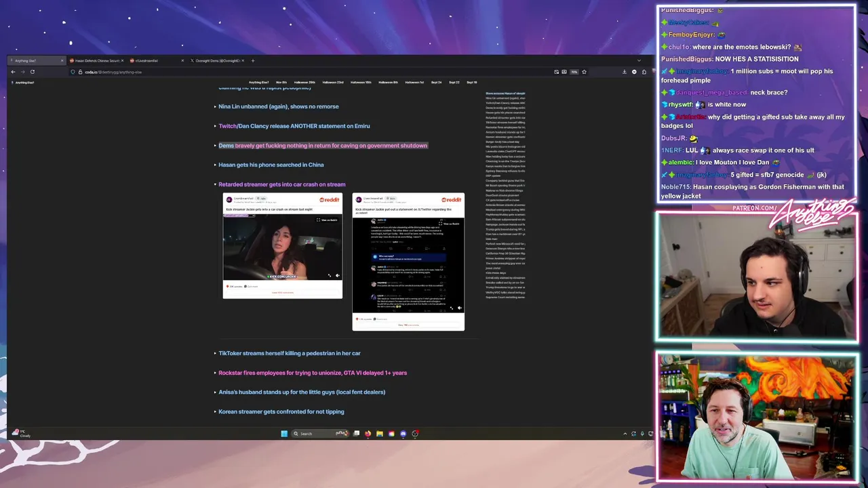Open the 'Halloween 10th' page tab

360,83
